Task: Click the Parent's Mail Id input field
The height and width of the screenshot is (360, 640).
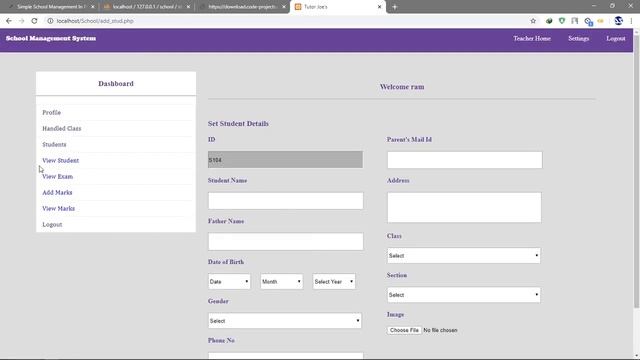Action: (x=464, y=160)
